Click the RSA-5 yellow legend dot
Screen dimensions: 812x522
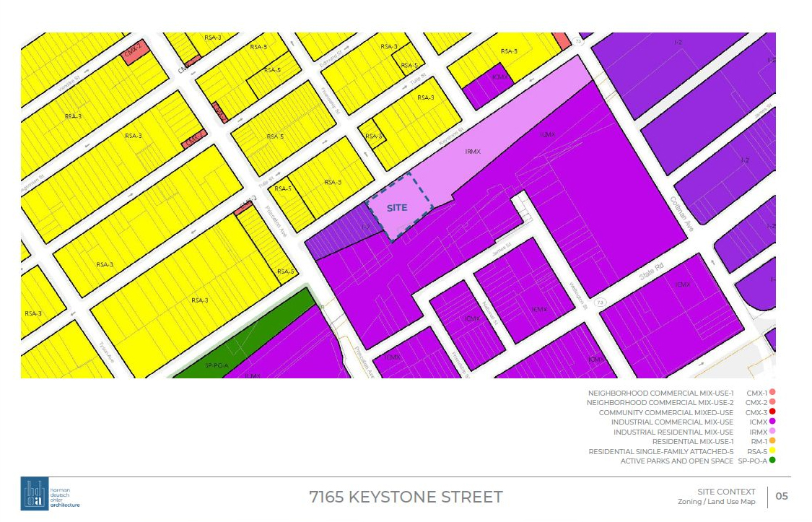[772, 451]
